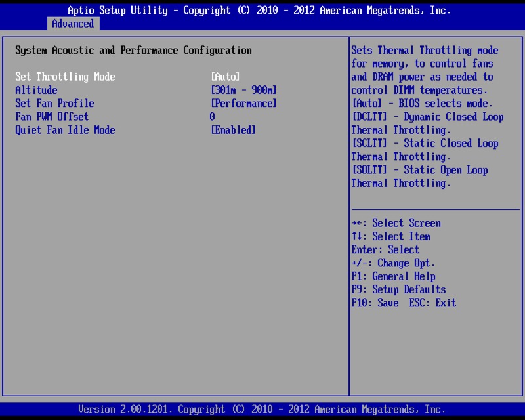Click F9: Setup Defaults
Screen dimensions: 525x420
pyautogui.click(x=398, y=289)
